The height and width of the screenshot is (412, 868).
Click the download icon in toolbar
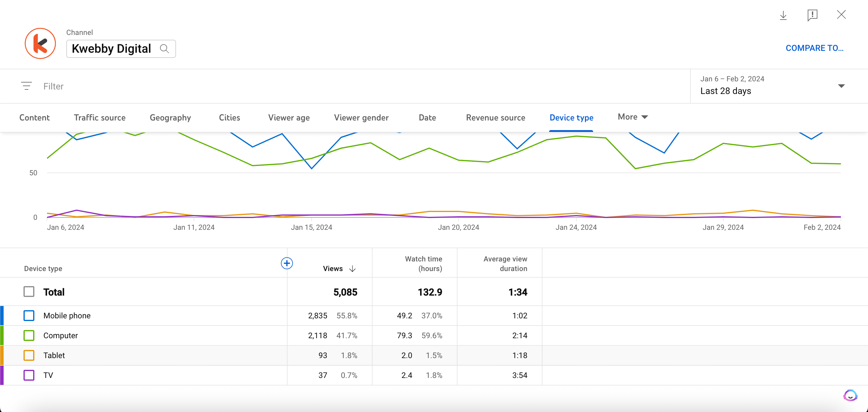(784, 15)
